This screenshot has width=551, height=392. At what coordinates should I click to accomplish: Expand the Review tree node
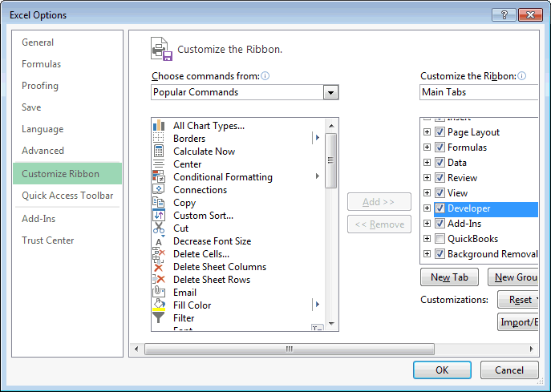coord(427,178)
